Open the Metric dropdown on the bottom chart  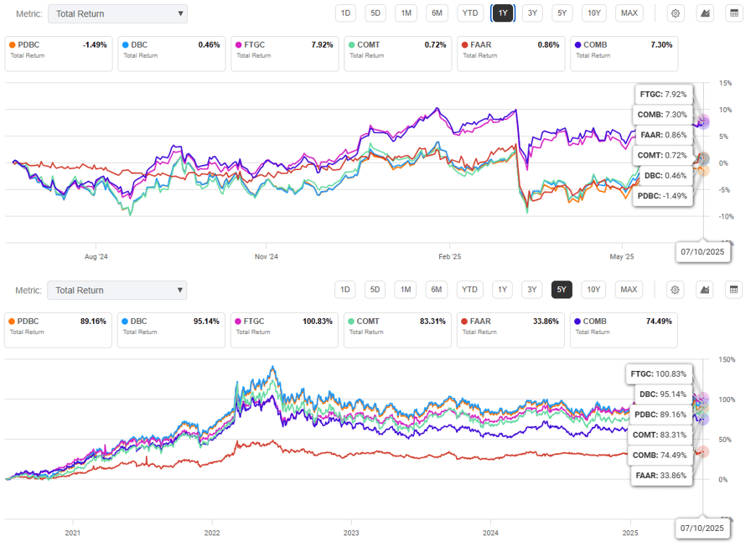(117, 290)
